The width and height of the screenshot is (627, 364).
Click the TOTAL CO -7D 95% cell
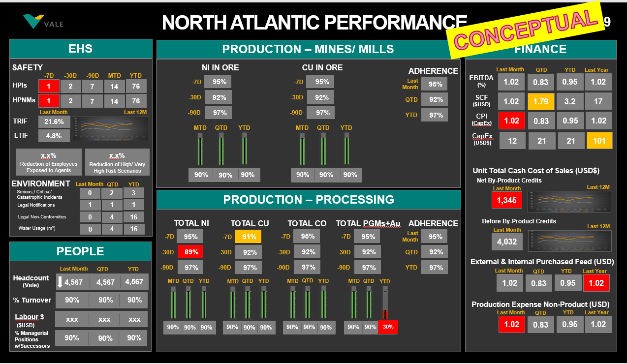pyautogui.click(x=308, y=236)
